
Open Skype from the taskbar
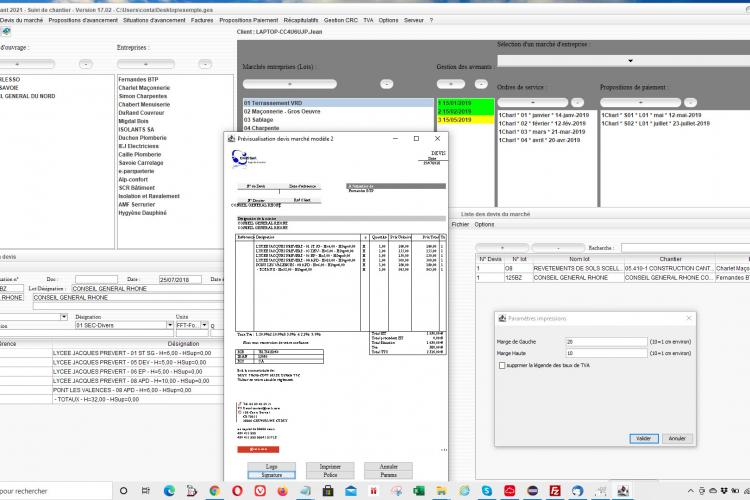pyautogui.click(x=486, y=490)
